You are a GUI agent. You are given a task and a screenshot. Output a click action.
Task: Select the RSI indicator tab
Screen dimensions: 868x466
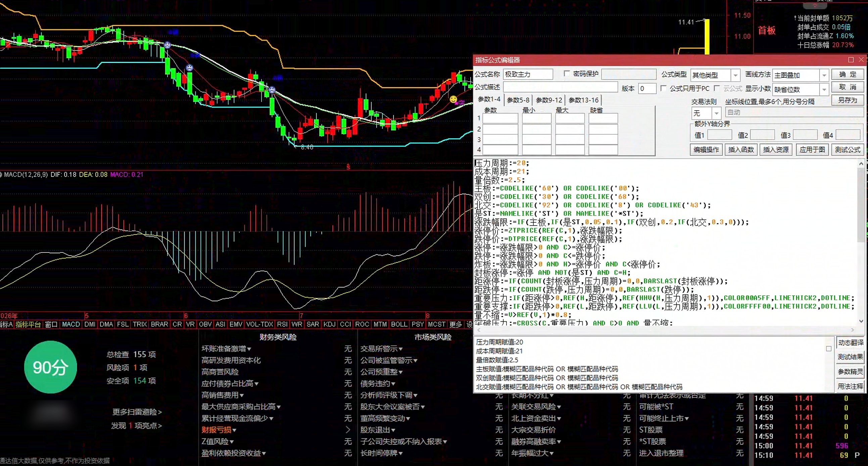click(282, 324)
